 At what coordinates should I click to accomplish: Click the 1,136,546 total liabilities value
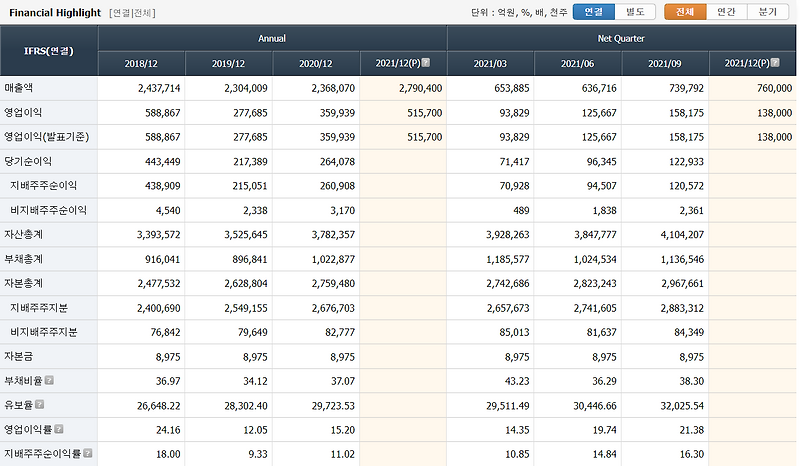point(682,259)
